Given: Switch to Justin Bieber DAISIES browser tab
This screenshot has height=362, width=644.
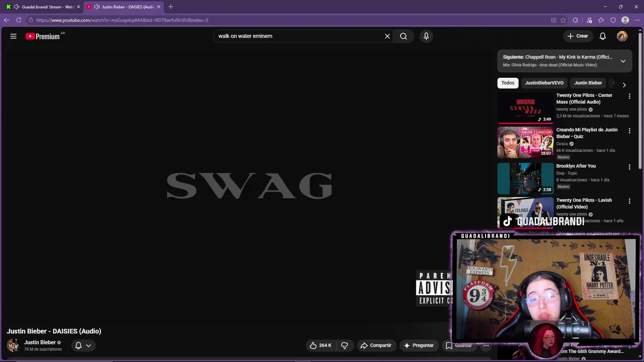Looking at the screenshot, I should (x=124, y=7).
